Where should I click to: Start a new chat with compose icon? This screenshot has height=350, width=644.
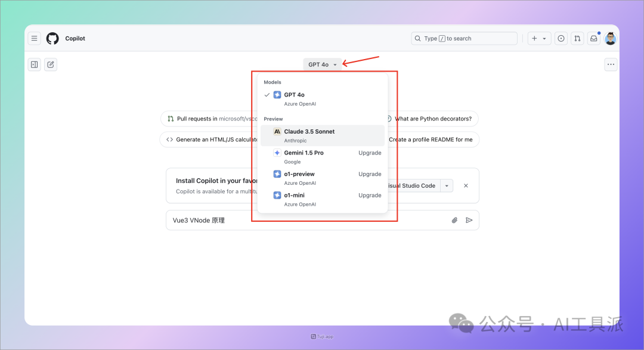(51, 64)
